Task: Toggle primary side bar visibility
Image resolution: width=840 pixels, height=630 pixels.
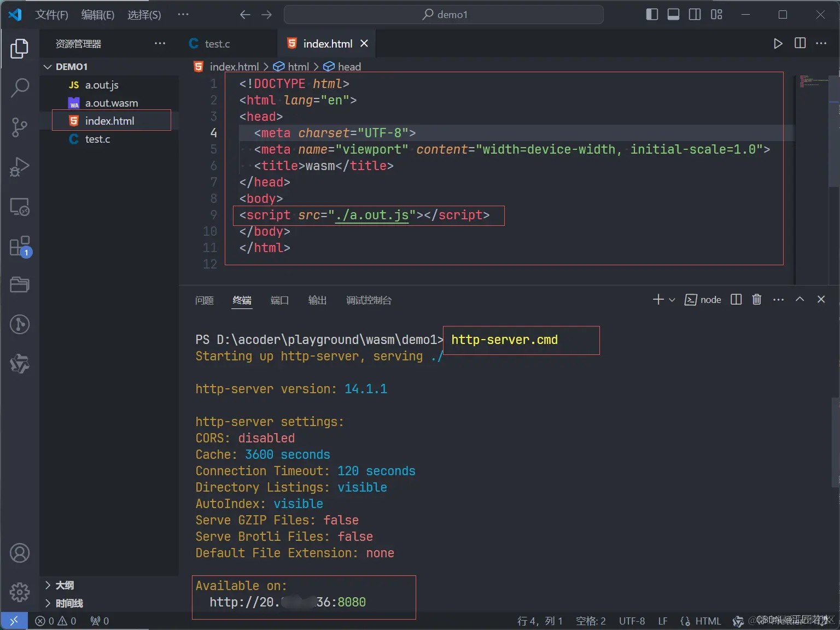Action: pos(652,15)
